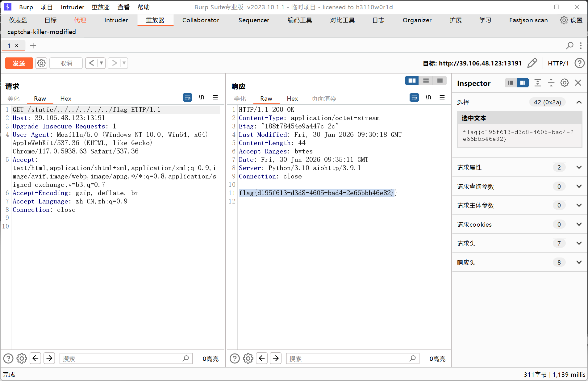Viewport: 588px width, 381px height.
Task: Select the response 页面渲染 render view
Action: 324,98
